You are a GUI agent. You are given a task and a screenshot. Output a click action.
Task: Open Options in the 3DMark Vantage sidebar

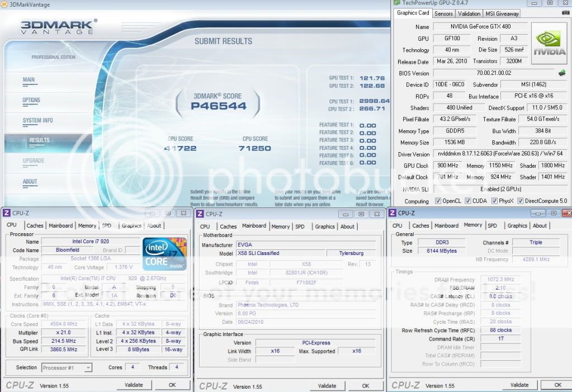31,100
